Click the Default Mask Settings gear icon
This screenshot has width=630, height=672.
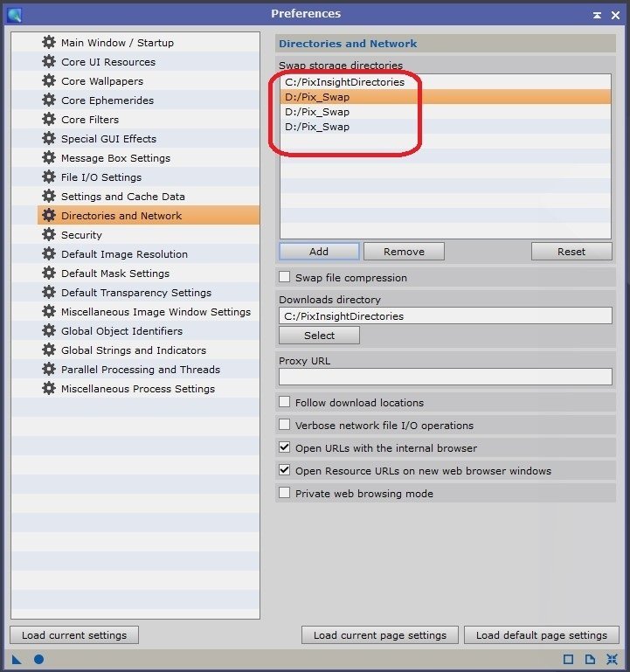pyautogui.click(x=49, y=273)
